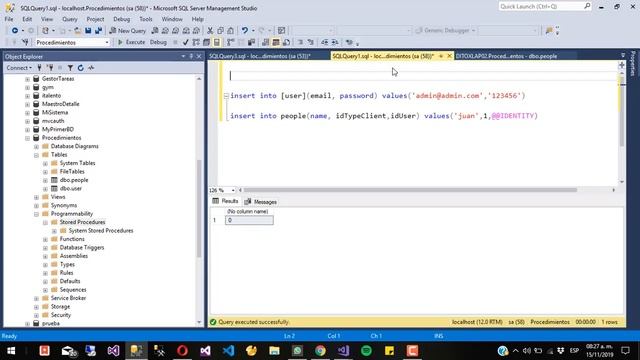The image size is (640, 360).
Task: Click the Navigate Backward arrow icon
Action: tap(15, 31)
